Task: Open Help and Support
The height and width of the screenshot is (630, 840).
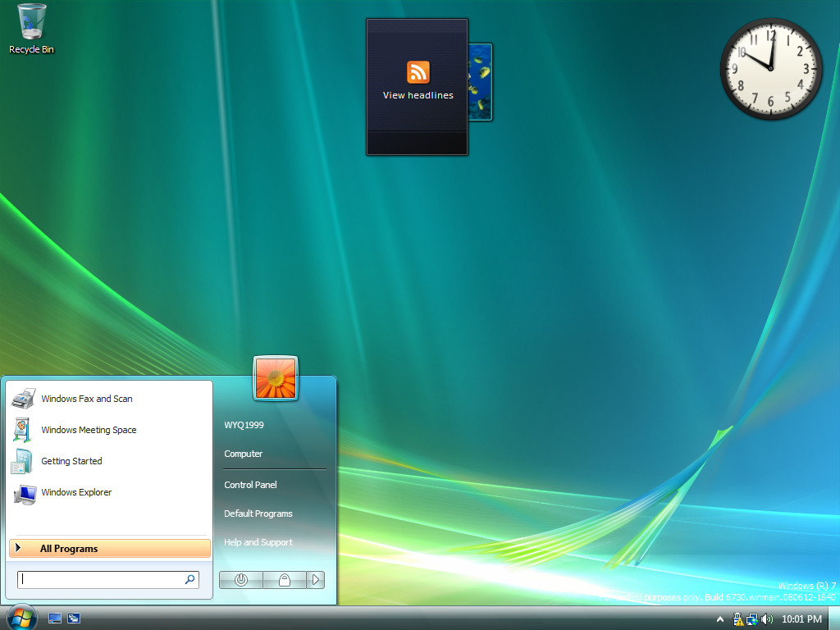Action: click(x=258, y=542)
